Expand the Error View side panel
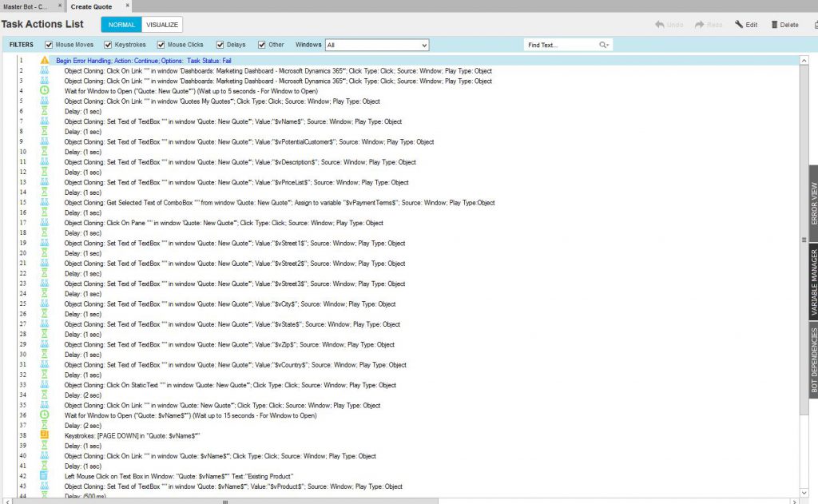Screen dimensions: 818x504 813,203
